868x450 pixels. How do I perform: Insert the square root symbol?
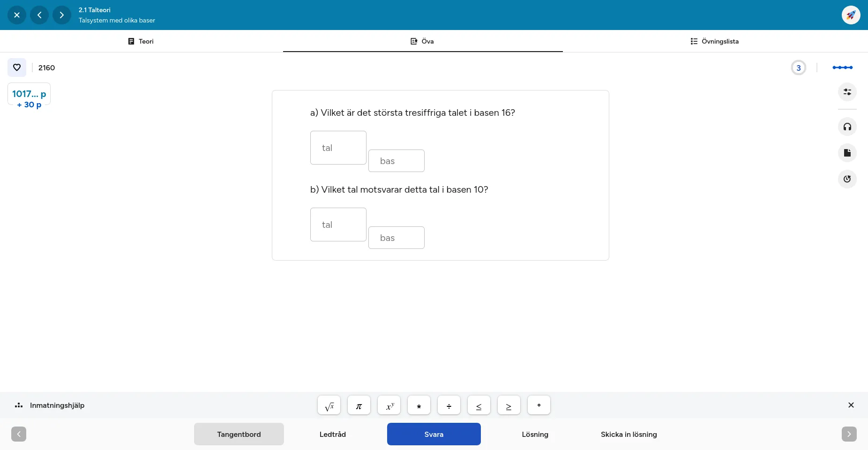tap(329, 405)
